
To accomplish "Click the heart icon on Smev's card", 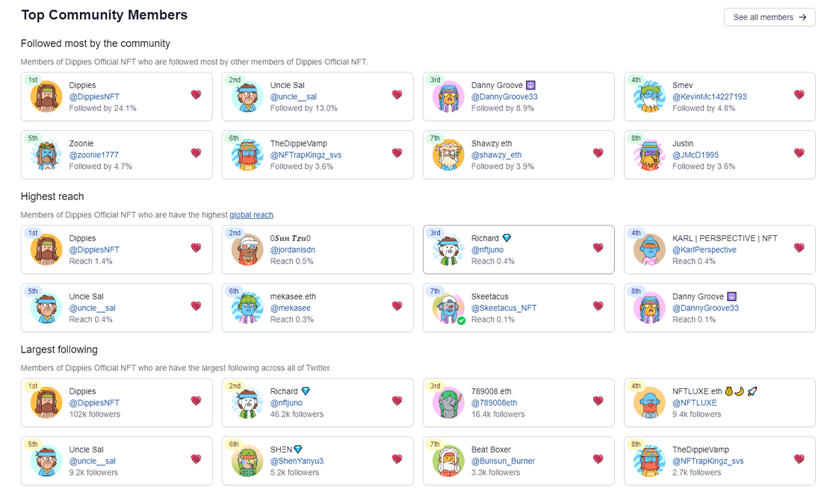I will (799, 95).
